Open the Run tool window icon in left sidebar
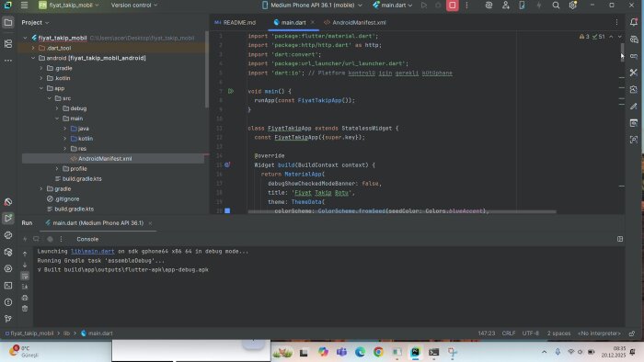The width and height of the screenshot is (644, 362). pyautogui.click(x=8, y=218)
